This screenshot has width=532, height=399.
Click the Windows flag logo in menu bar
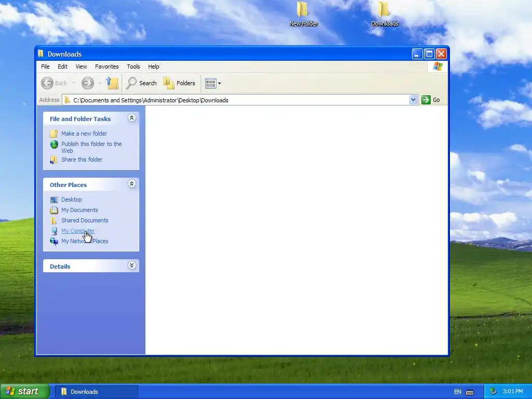click(x=437, y=66)
